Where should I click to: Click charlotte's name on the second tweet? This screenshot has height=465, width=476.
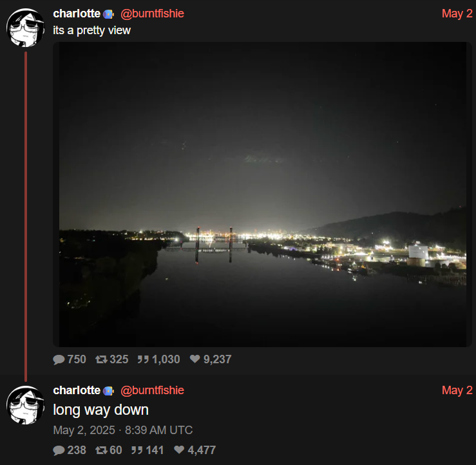tap(77, 390)
